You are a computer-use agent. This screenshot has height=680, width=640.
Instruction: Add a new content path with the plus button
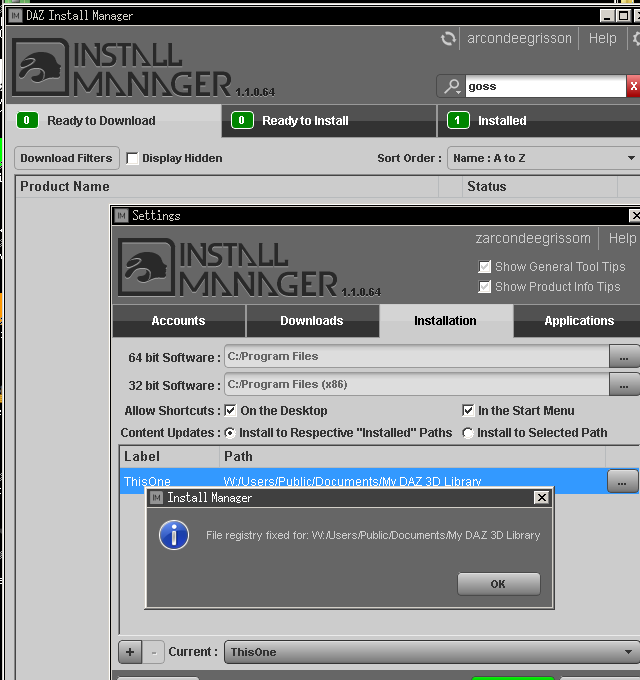[x=130, y=652]
